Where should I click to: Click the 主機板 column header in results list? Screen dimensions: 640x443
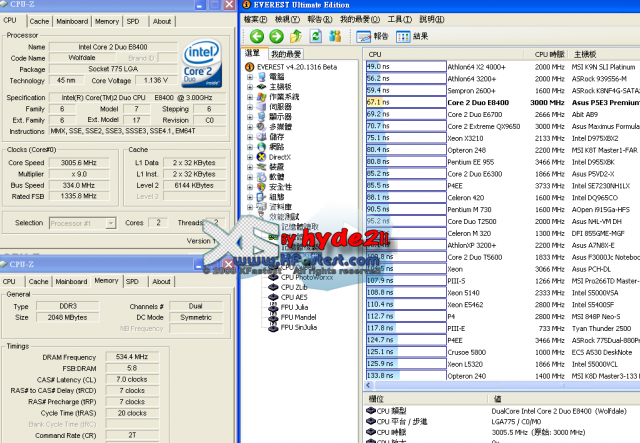click(x=605, y=54)
